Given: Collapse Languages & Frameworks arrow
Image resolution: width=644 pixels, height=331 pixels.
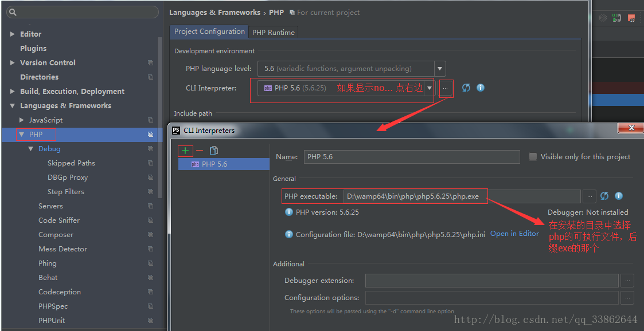Looking at the screenshot, I should click(x=12, y=106).
